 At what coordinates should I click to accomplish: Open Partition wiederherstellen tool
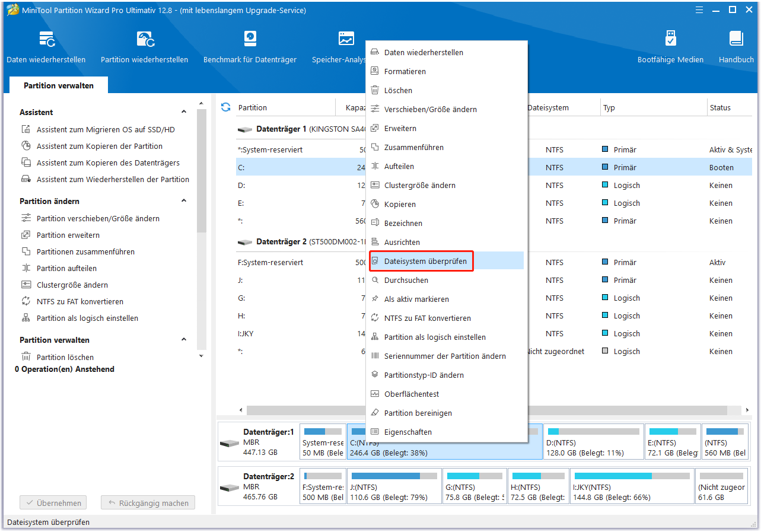[x=144, y=47]
